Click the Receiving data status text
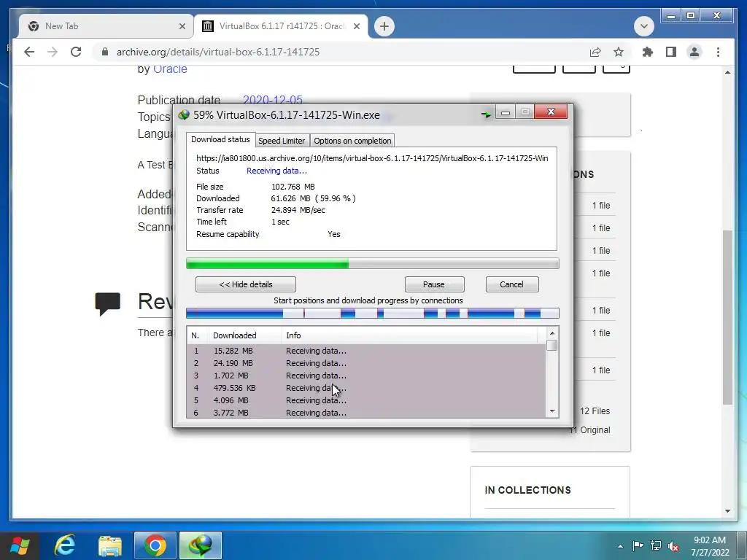 coord(276,171)
